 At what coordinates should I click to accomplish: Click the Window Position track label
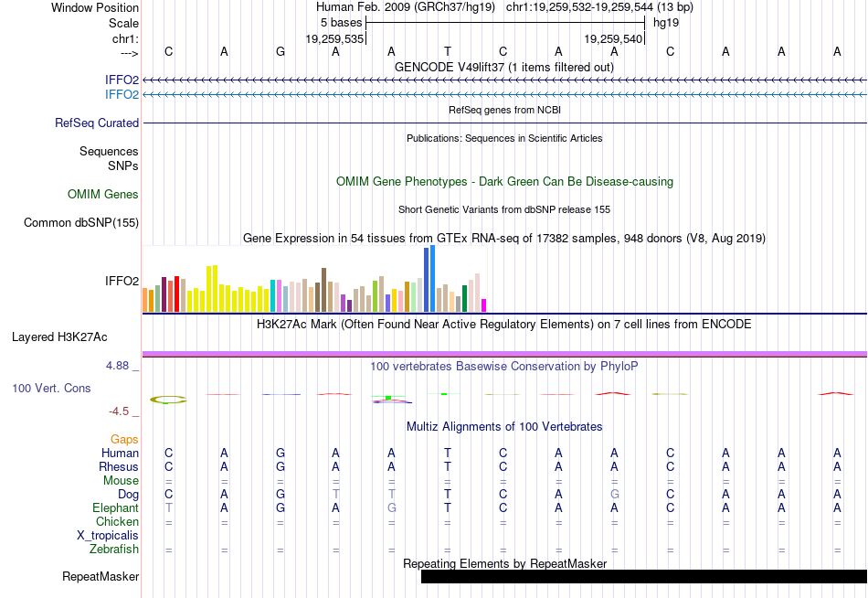[x=95, y=7]
